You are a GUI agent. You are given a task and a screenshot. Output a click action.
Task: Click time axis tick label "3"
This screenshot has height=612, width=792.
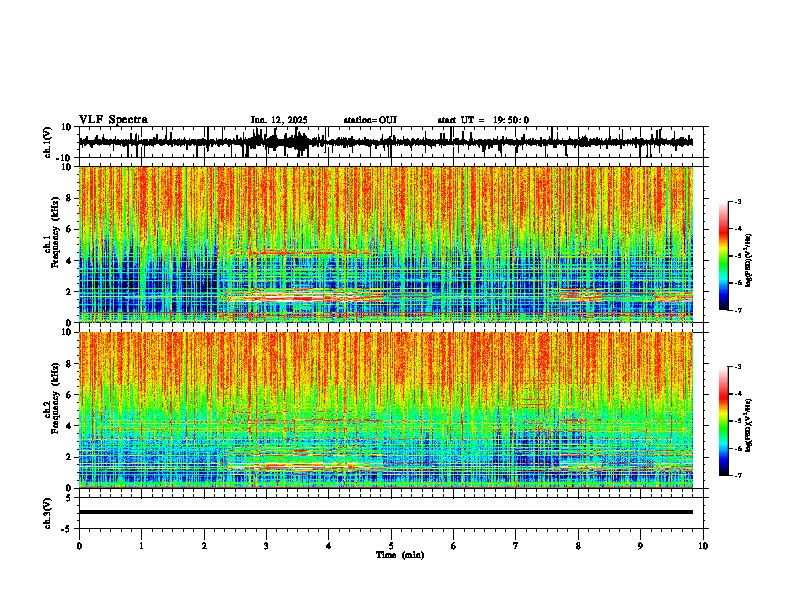click(266, 546)
